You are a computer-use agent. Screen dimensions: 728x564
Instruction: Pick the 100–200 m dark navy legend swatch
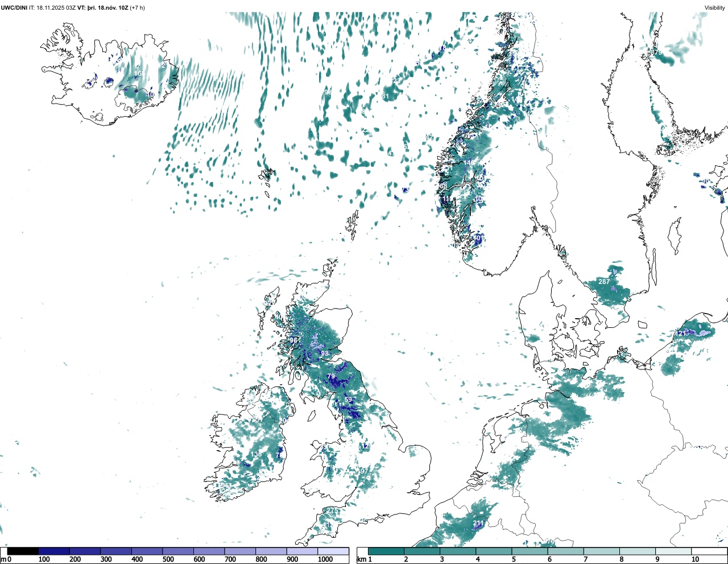(x=54, y=551)
